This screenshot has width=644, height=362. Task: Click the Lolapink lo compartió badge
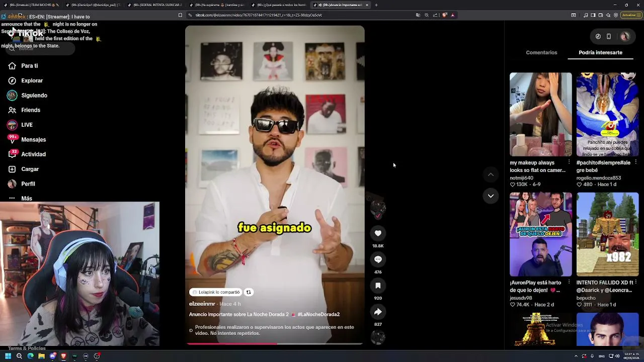coord(216,292)
